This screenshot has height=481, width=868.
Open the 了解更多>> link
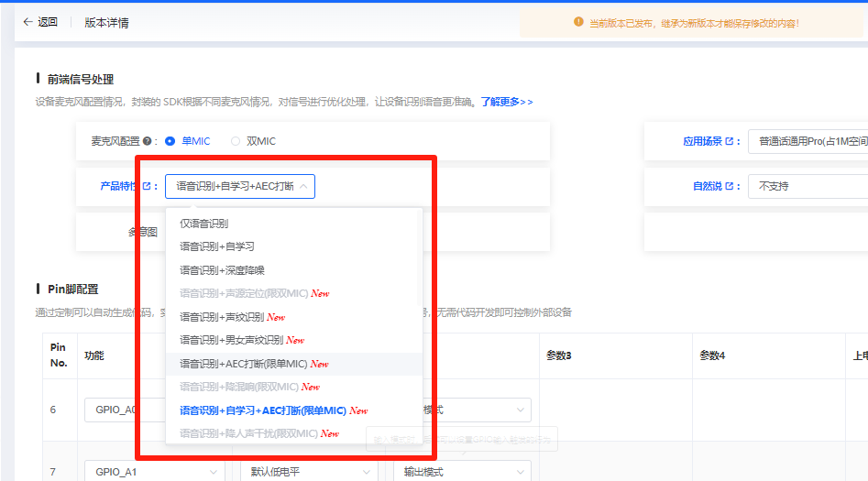pos(507,102)
